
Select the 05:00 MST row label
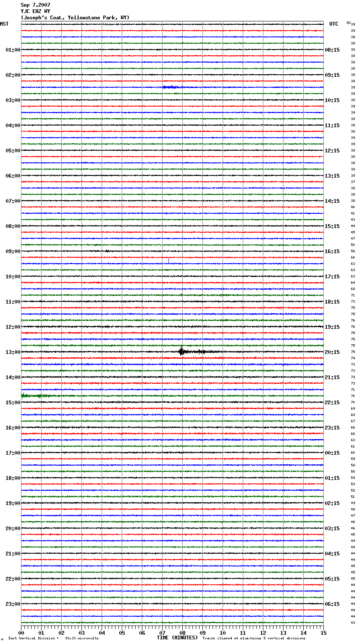point(13,151)
